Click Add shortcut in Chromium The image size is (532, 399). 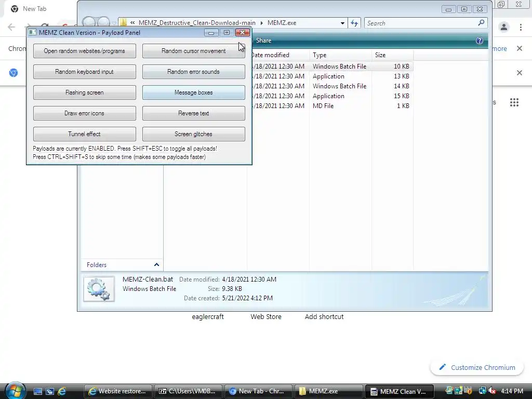coord(324,316)
